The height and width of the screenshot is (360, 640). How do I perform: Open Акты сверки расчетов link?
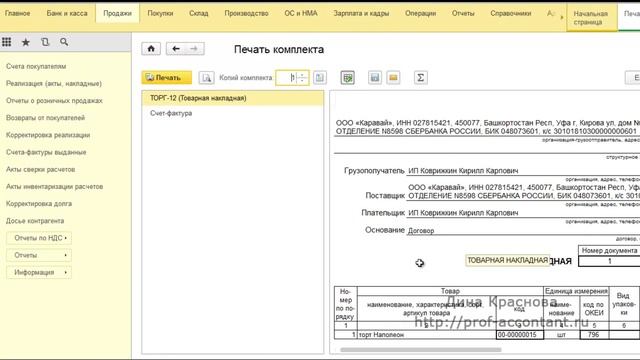[40, 169]
